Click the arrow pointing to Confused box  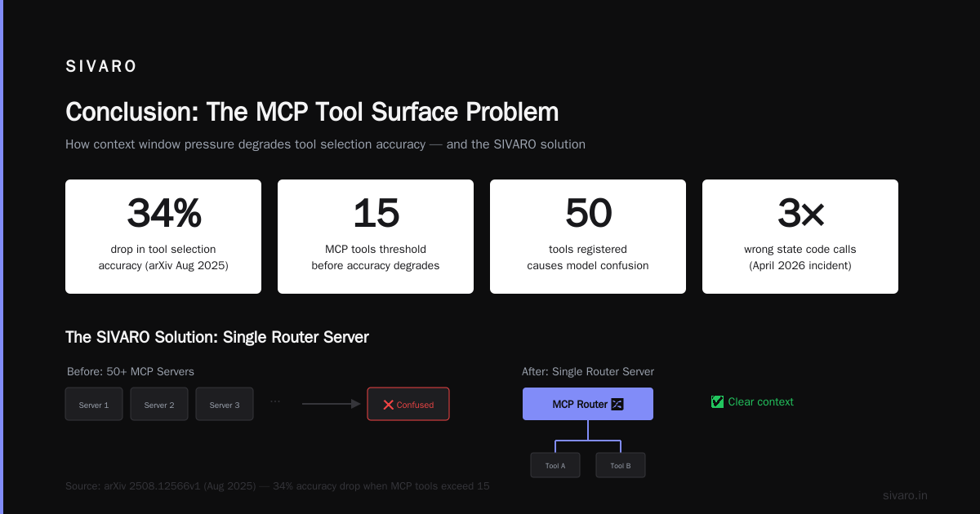(332, 404)
